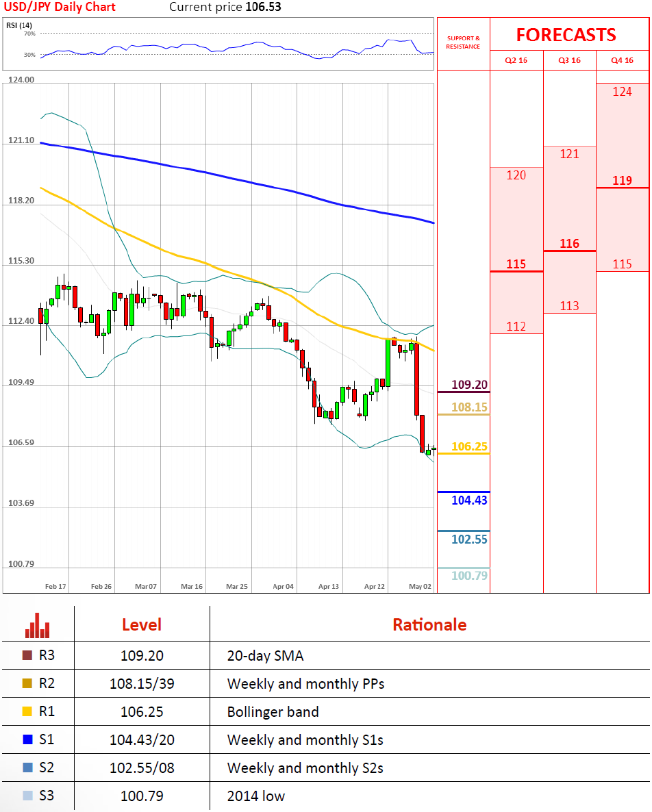Click the SUPPORT & RESISTANCE header
652x812 pixels.
pyautogui.click(x=463, y=42)
